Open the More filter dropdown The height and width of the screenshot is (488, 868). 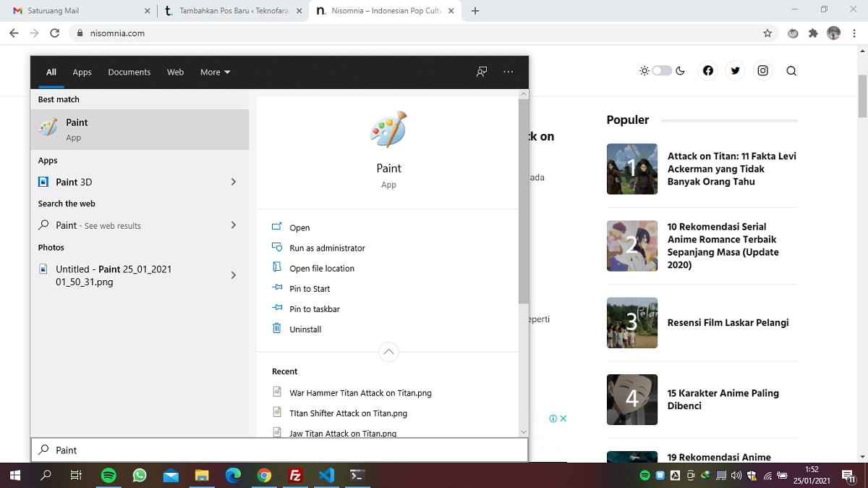215,72
